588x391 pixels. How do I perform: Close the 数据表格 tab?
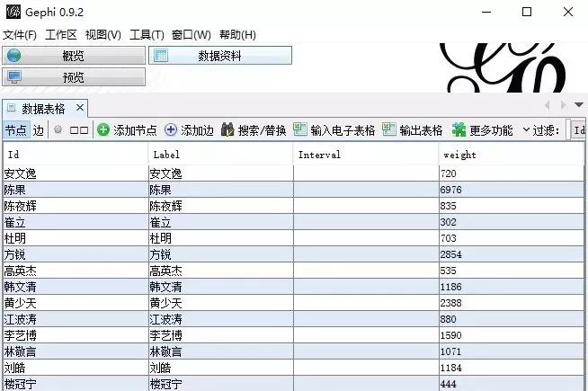(79, 108)
